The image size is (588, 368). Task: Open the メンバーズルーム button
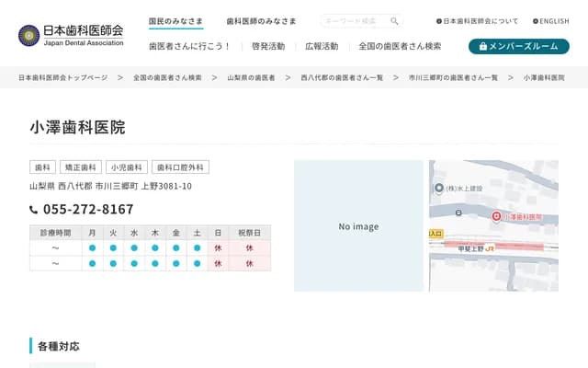pyautogui.click(x=518, y=46)
